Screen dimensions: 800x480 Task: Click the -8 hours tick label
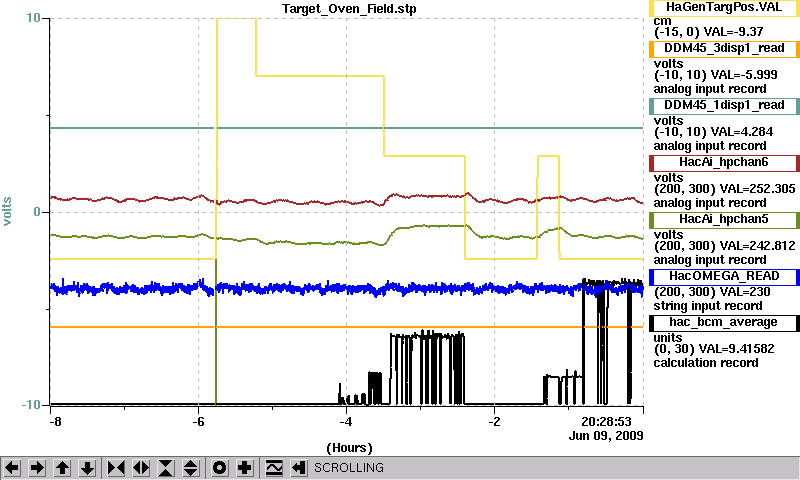click(55, 422)
